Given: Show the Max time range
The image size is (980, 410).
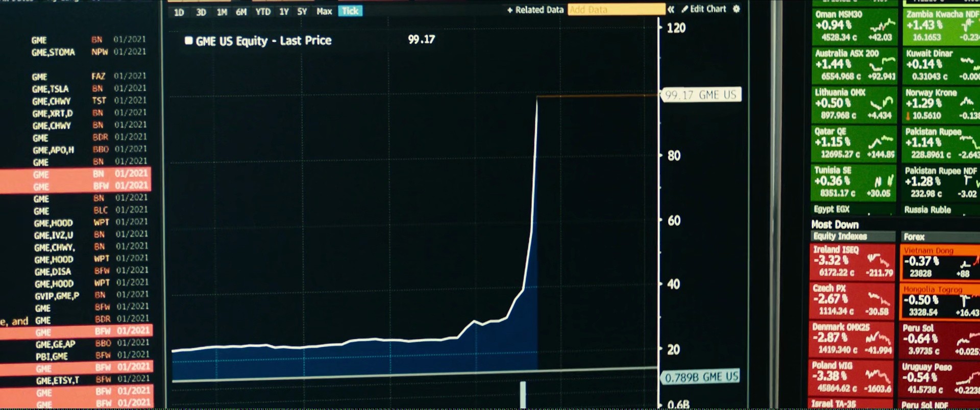Looking at the screenshot, I should coord(325,11).
